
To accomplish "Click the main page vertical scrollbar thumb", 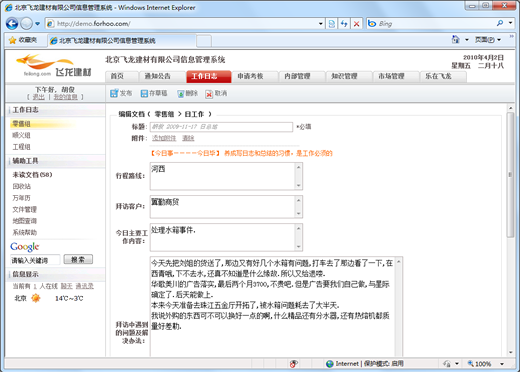I will (510, 175).
